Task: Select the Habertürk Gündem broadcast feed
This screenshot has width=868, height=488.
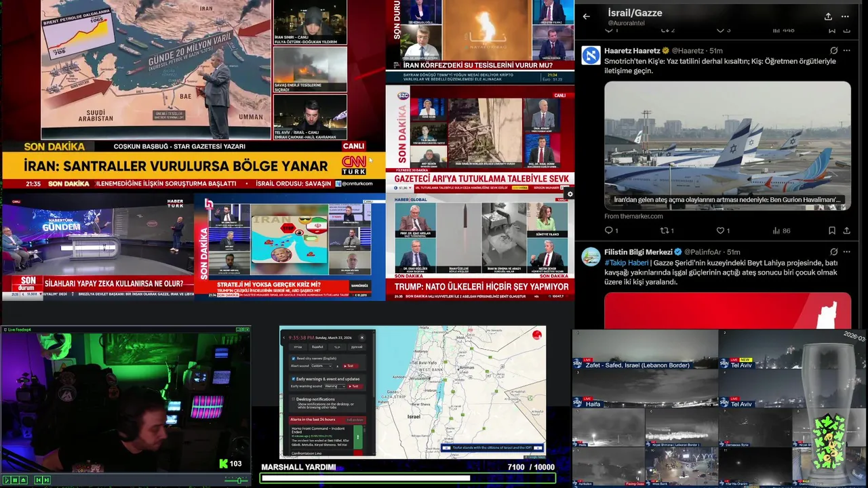Action: coord(97,247)
